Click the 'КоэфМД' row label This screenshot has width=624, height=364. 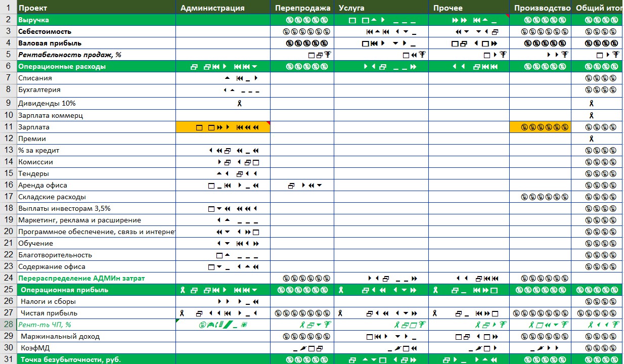pyautogui.click(x=96, y=348)
